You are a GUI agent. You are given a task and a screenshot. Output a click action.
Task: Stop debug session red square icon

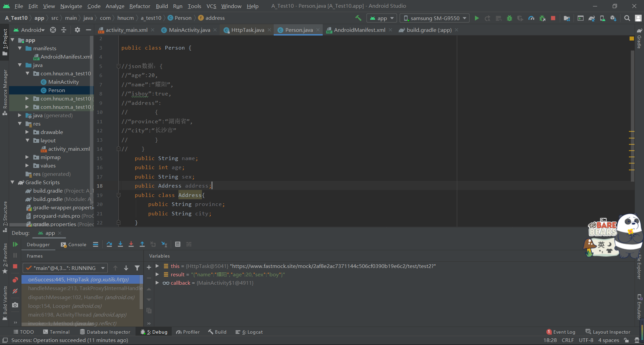coord(15,266)
